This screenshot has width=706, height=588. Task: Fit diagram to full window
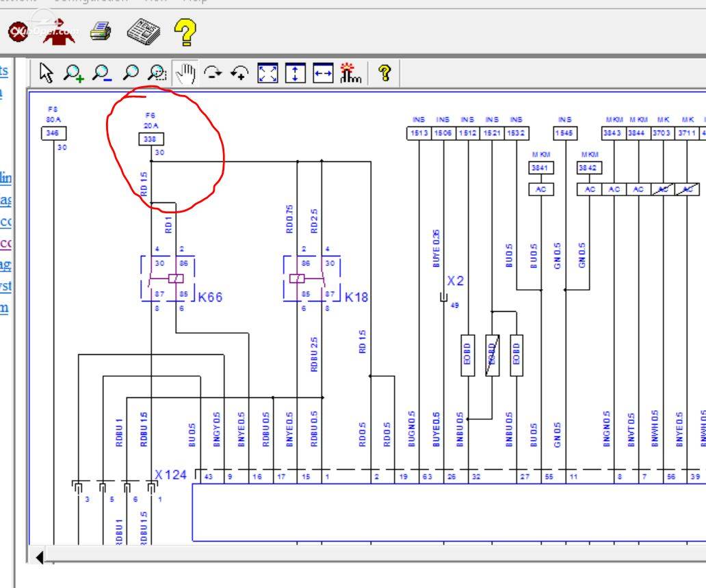point(267,73)
